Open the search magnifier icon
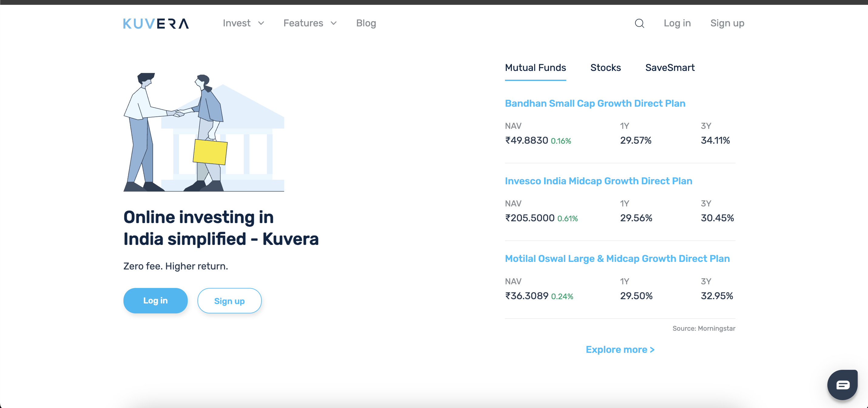Image resolution: width=868 pixels, height=408 pixels. click(639, 23)
